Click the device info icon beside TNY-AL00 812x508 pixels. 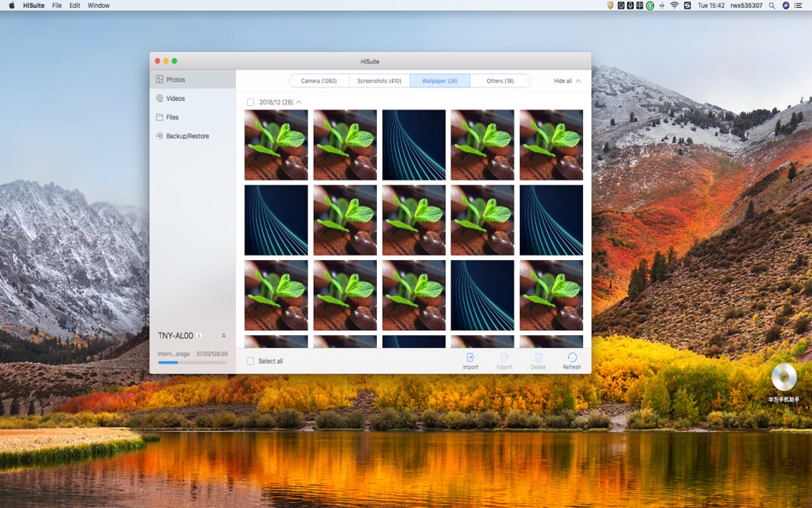(x=199, y=335)
